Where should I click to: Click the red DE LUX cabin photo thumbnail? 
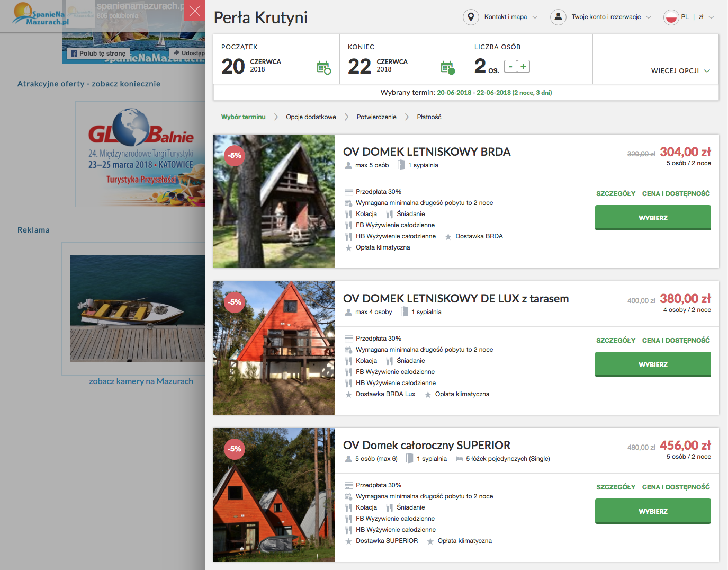tap(274, 348)
